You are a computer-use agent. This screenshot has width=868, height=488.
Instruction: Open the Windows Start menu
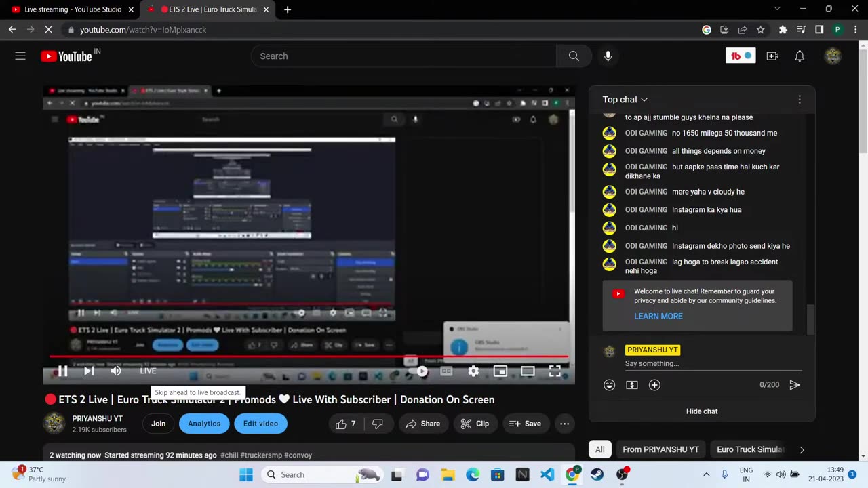pos(245,474)
